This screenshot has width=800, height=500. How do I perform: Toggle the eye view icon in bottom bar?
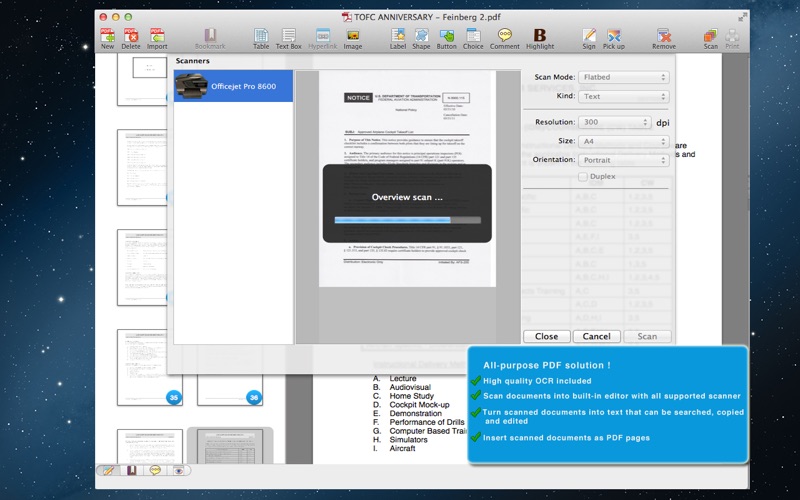[x=179, y=470]
